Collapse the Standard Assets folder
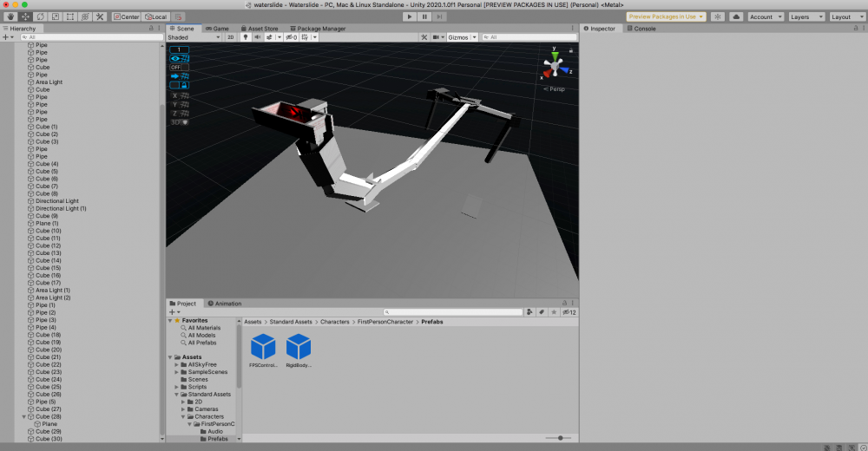868x451 pixels. pos(176,395)
